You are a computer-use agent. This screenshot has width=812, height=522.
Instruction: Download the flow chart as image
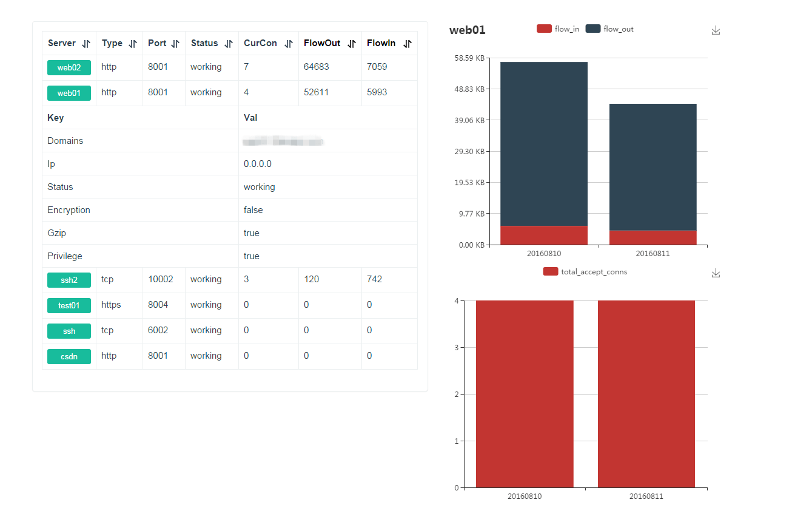tap(716, 30)
